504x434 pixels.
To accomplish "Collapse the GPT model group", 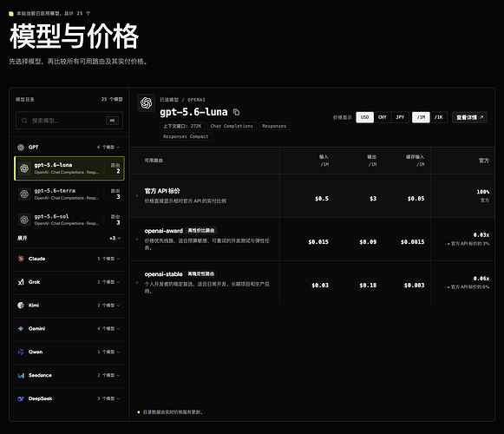I will click(x=69, y=147).
